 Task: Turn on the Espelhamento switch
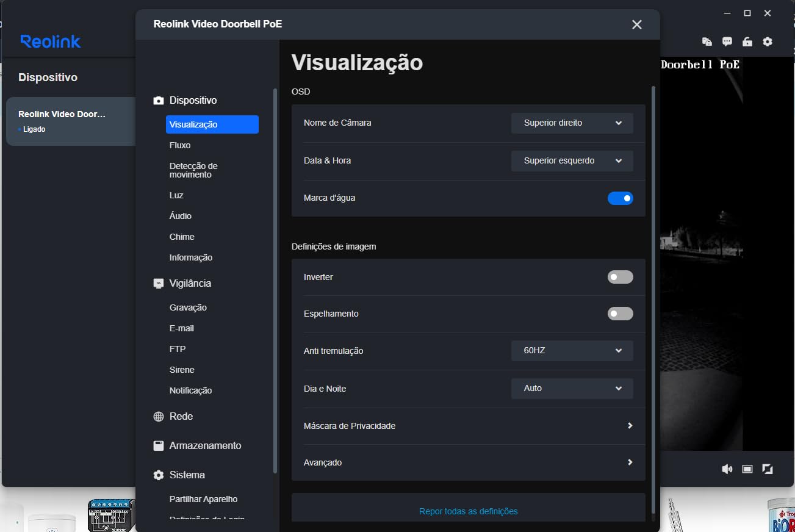coord(621,314)
